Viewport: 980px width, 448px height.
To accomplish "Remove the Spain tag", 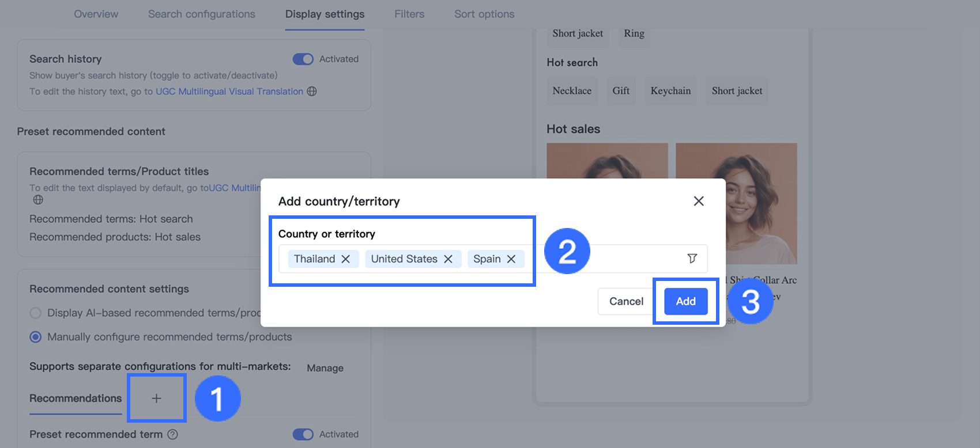I will coord(511,259).
